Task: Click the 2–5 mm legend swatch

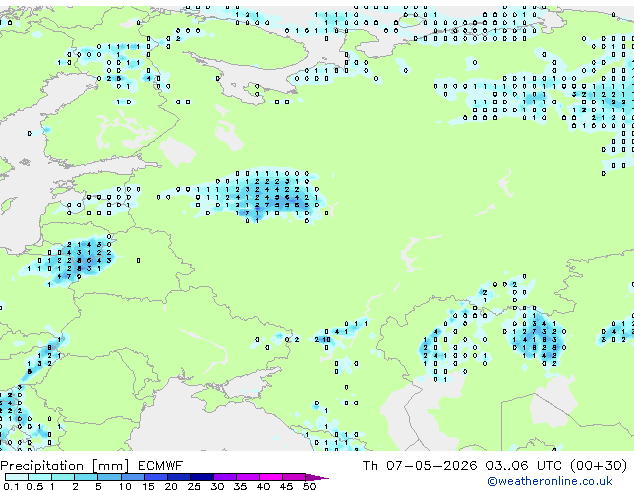Action: tap(86, 477)
